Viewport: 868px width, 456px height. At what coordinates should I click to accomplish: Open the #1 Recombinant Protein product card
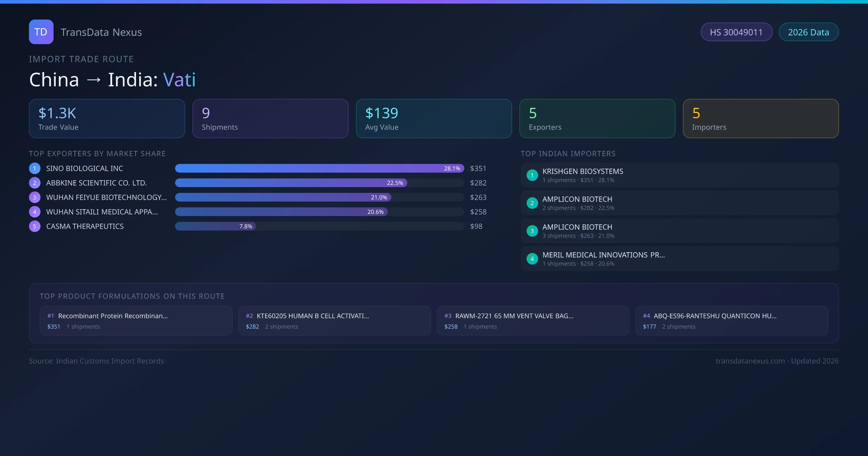point(136,321)
